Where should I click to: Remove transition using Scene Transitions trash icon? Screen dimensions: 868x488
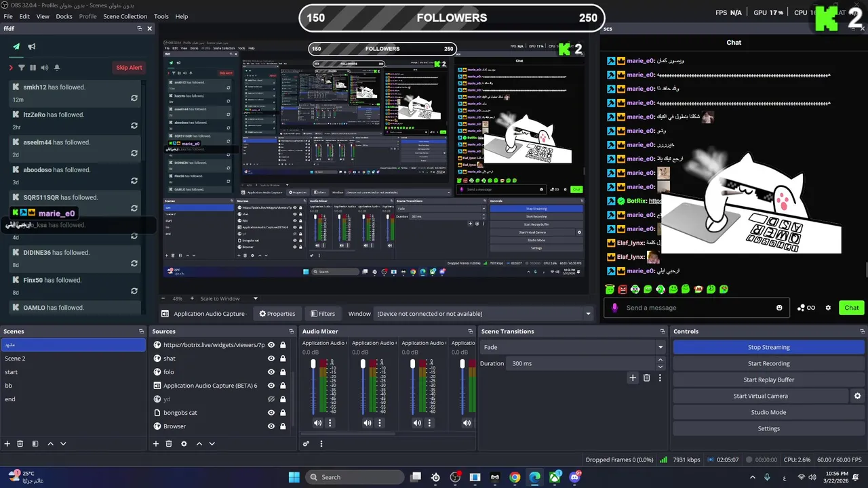click(646, 378)
